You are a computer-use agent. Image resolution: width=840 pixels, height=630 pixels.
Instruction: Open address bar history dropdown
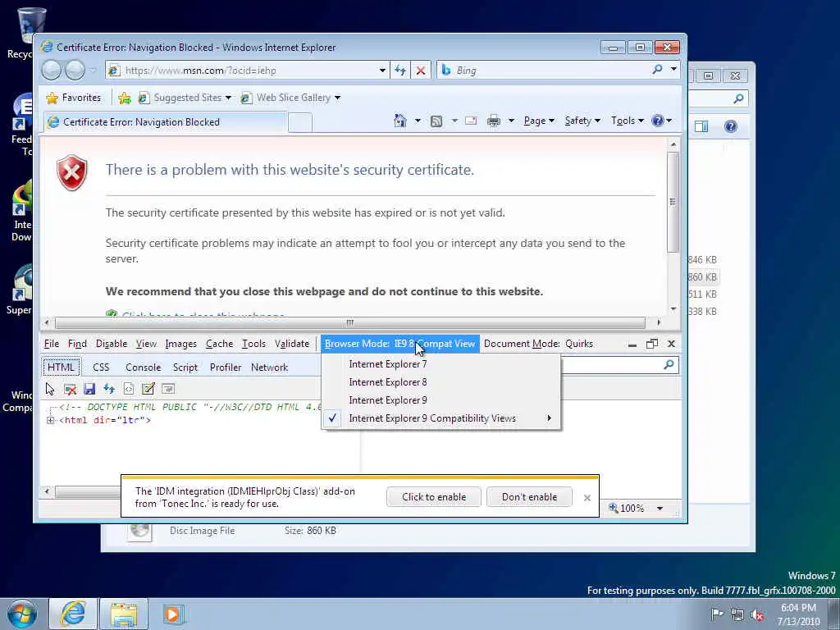(x=382, y=71)
